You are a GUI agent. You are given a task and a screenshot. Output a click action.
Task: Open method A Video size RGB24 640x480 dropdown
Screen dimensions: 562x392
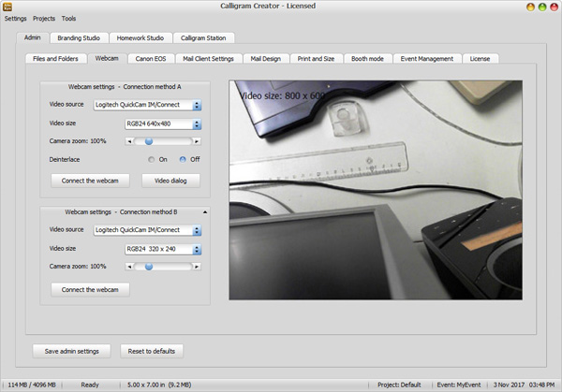[x=163, y=123]
